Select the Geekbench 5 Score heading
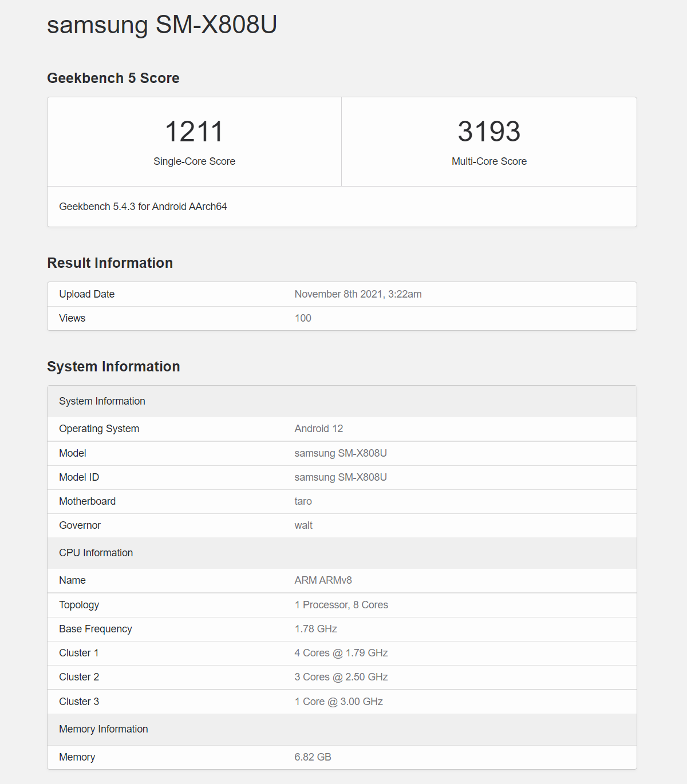Screen dimensions: 687x784 pyautogui.click(x=113, y=78)
